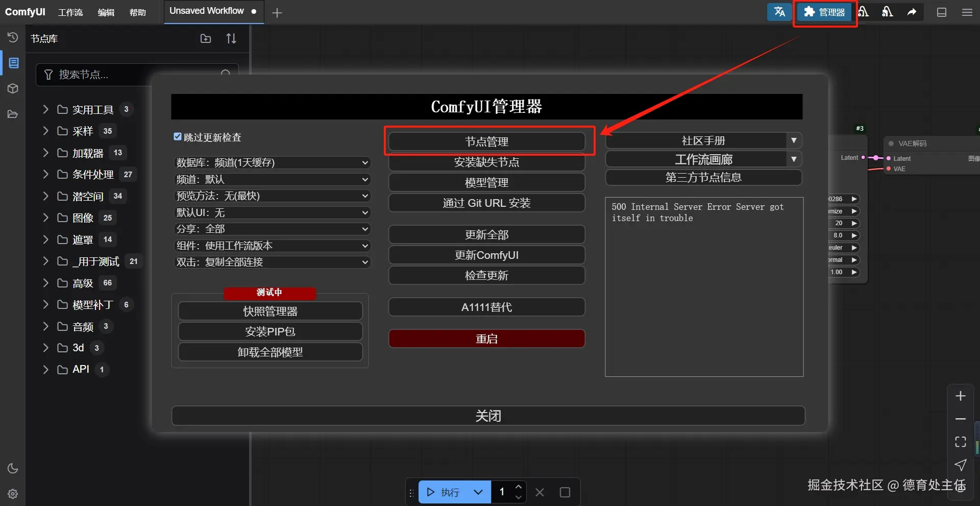980x506 pixels.
Task: Open the 工作流 menu
Action: click(70, 12)
